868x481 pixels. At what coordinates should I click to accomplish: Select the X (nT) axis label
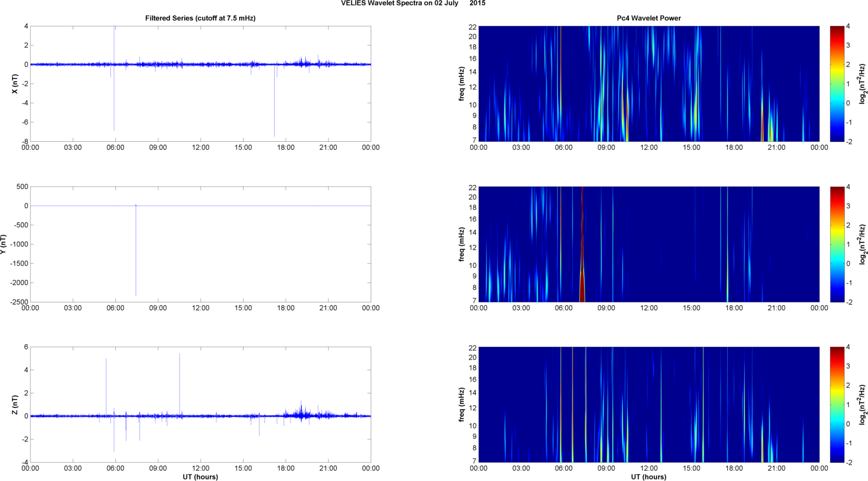click(x=15, y=84)
